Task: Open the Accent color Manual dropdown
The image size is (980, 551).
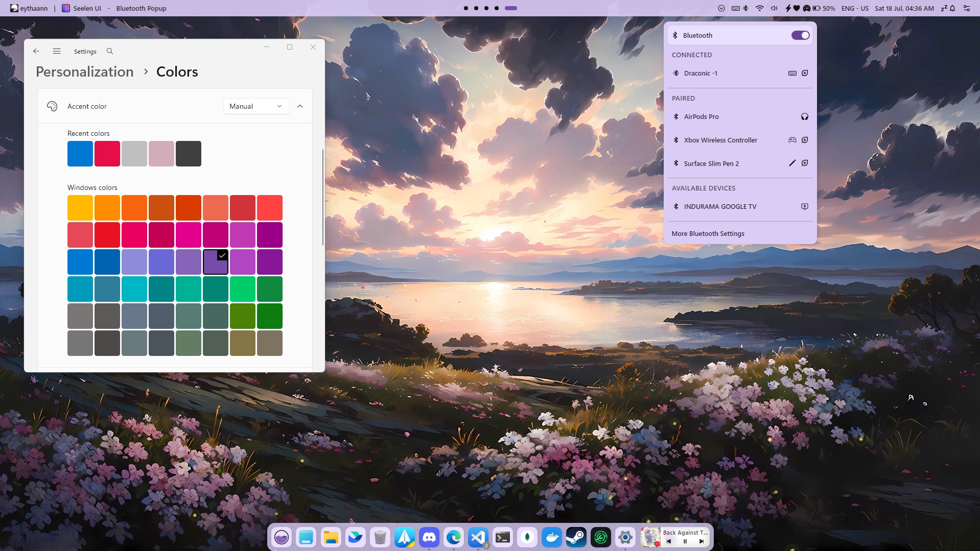Action: click(256, 106)
